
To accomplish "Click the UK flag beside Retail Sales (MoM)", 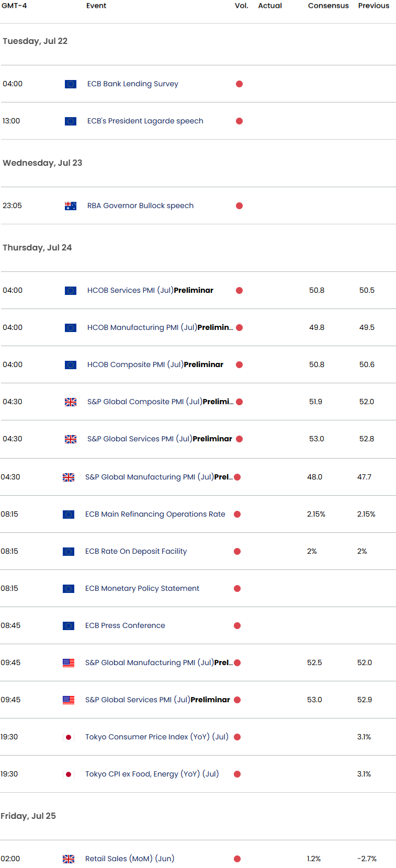I will 69,859.
